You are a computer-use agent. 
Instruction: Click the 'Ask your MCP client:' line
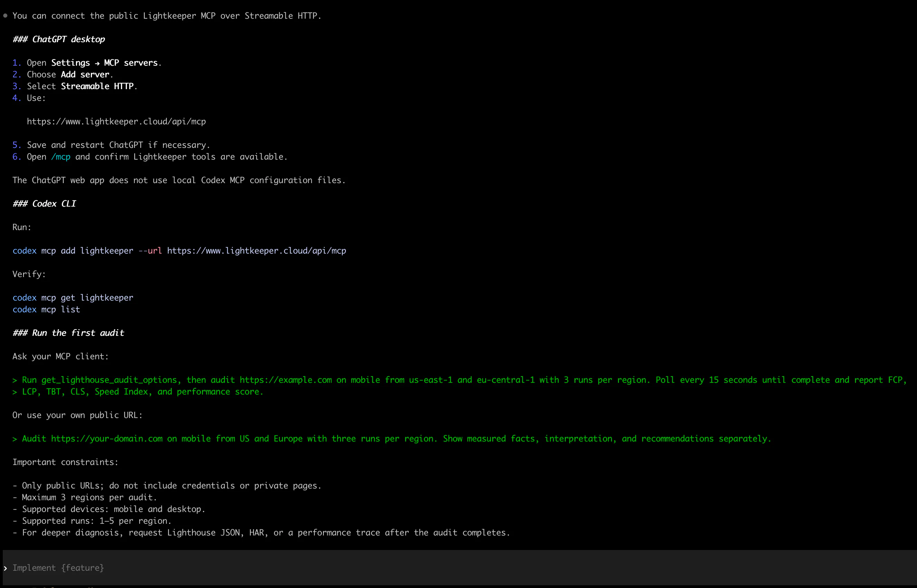click(x=61, y=357)
